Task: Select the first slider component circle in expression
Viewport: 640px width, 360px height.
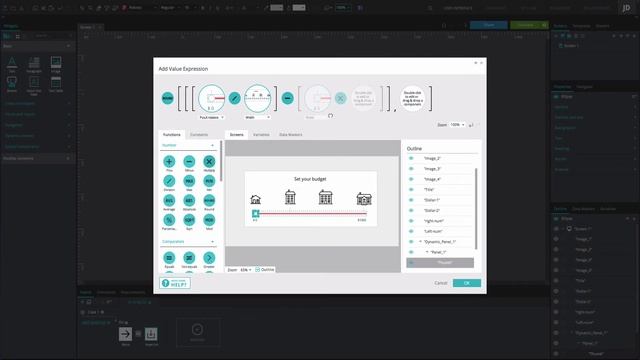Action: pyautogui.click(x=211, y=98)
